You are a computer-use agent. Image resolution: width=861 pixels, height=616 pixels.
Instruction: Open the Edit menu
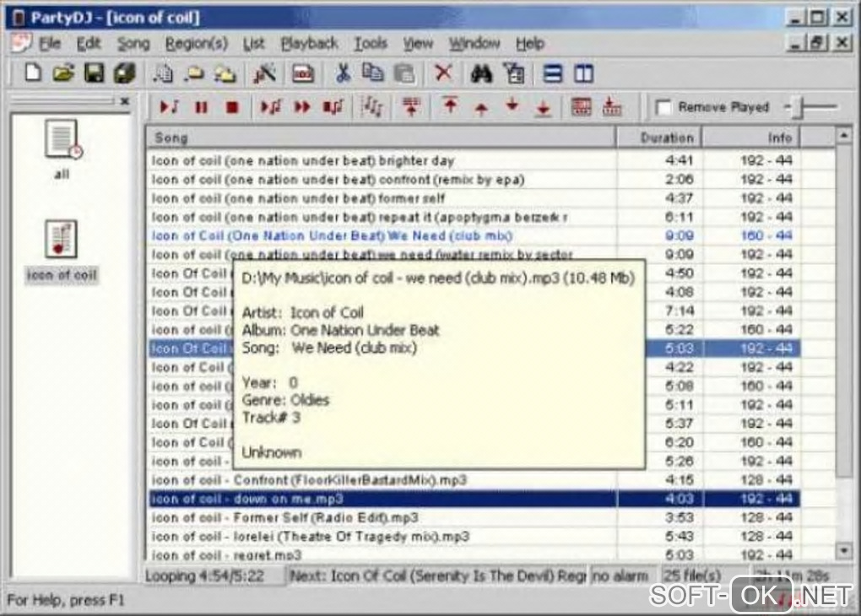tap(89, 43)
